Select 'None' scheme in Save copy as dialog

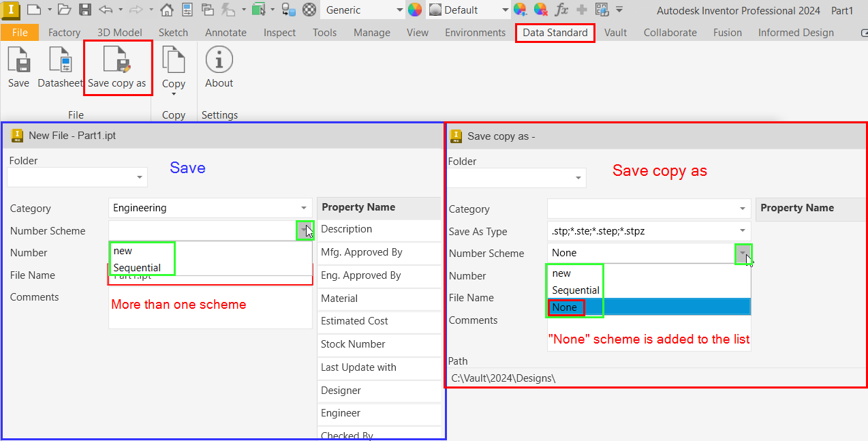(x=565, y=307)
